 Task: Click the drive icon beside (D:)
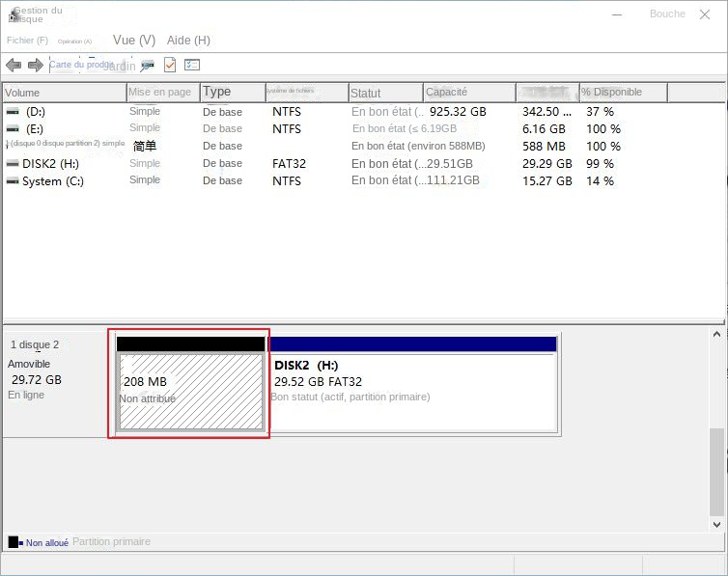[13, 112]
